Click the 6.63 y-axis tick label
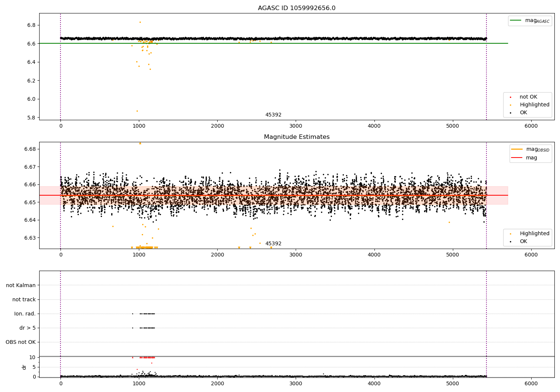 (x=30, y=238)
